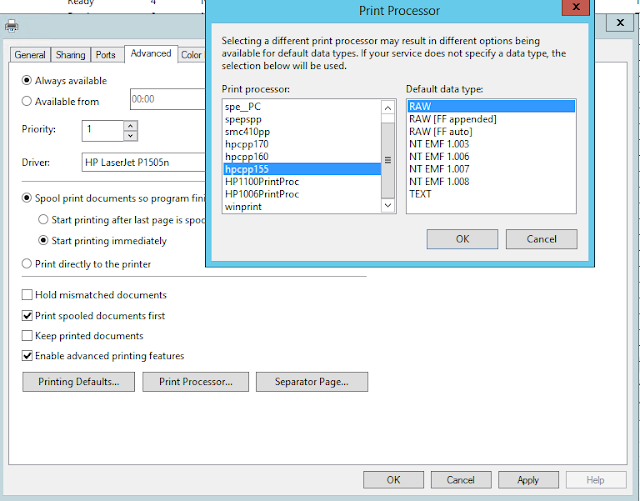Click the Priority value field
The height and width of the screenshot is (501, 640).
(103, 131)
